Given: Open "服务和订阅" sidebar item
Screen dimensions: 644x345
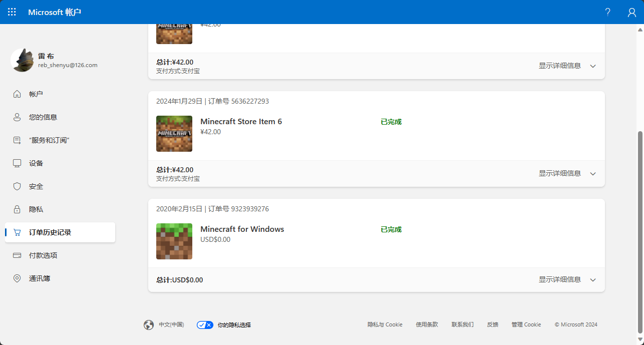Looking at the screenshot, I should click(x=60, y=140).
